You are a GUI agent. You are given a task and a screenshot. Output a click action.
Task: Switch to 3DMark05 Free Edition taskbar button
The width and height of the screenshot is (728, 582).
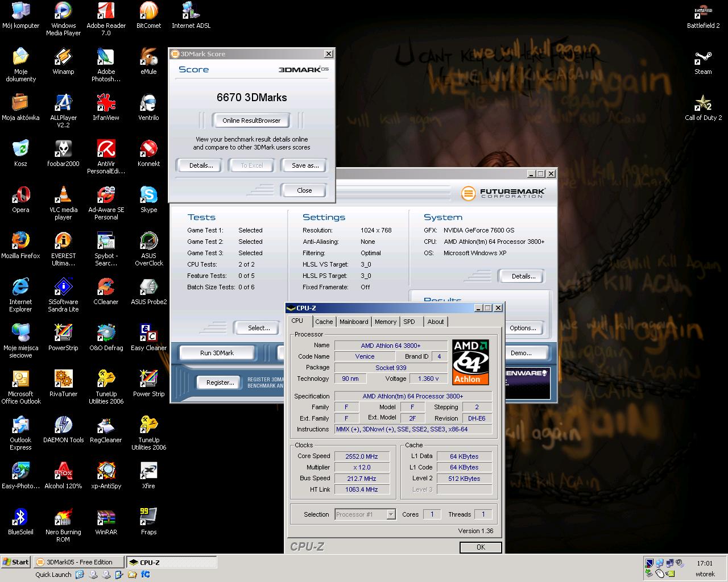(x=78, y=562)
